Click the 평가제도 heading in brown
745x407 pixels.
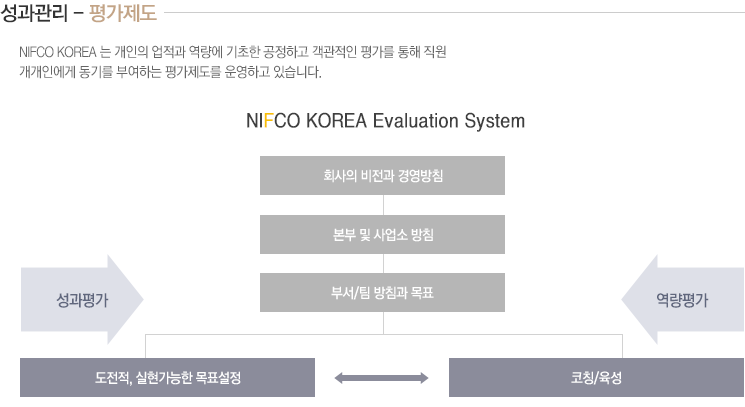click(123, 13)
